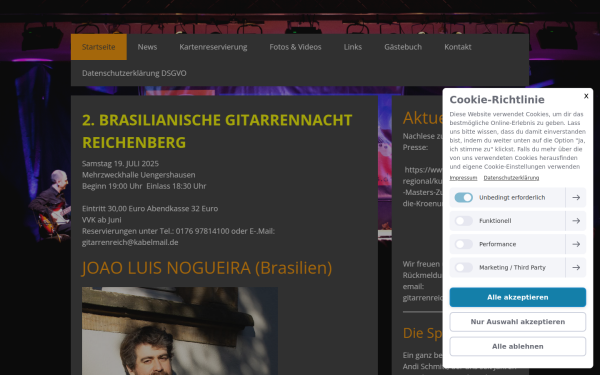
Task: Click Marketing / Third Party label text
Action: click(512, 267)
